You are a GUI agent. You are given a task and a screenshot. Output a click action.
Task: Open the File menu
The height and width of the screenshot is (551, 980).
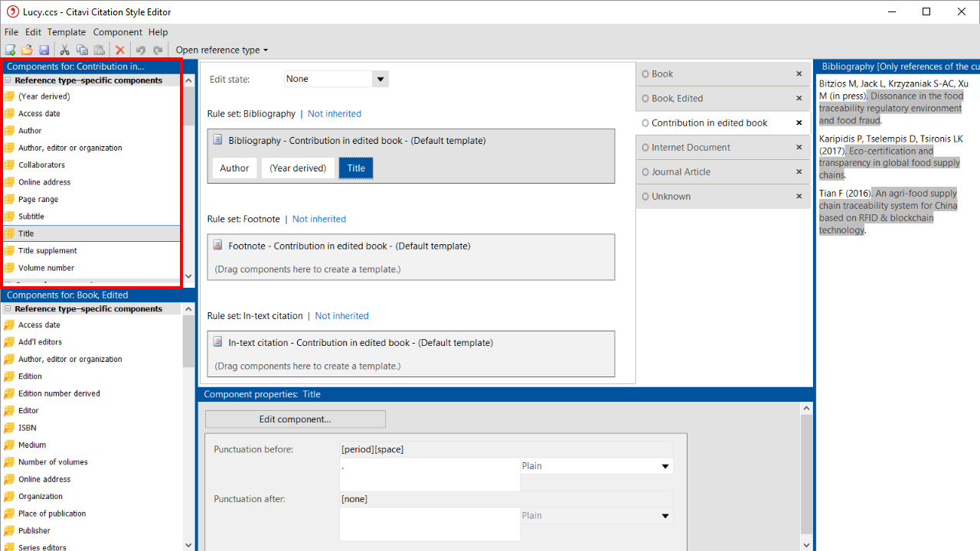(11, 32)
